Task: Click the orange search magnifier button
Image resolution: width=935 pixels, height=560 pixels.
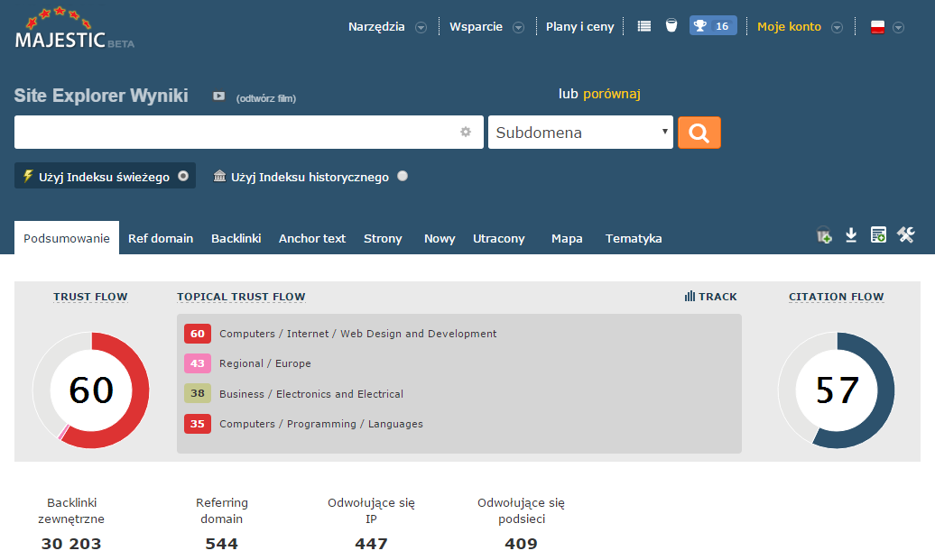Action: [x=699, y=133]
